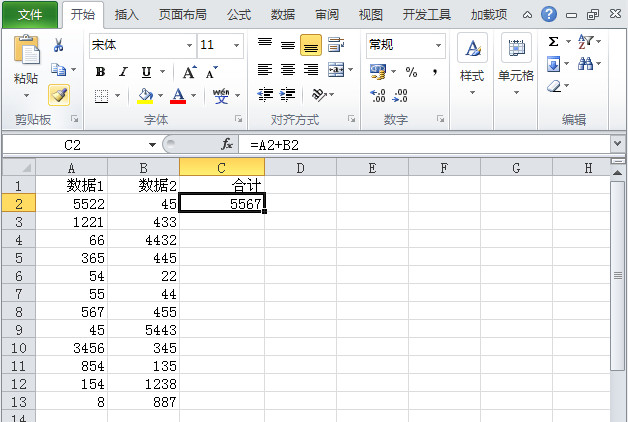Click the text orientation icon
The image size is (628, 422).
319,94
